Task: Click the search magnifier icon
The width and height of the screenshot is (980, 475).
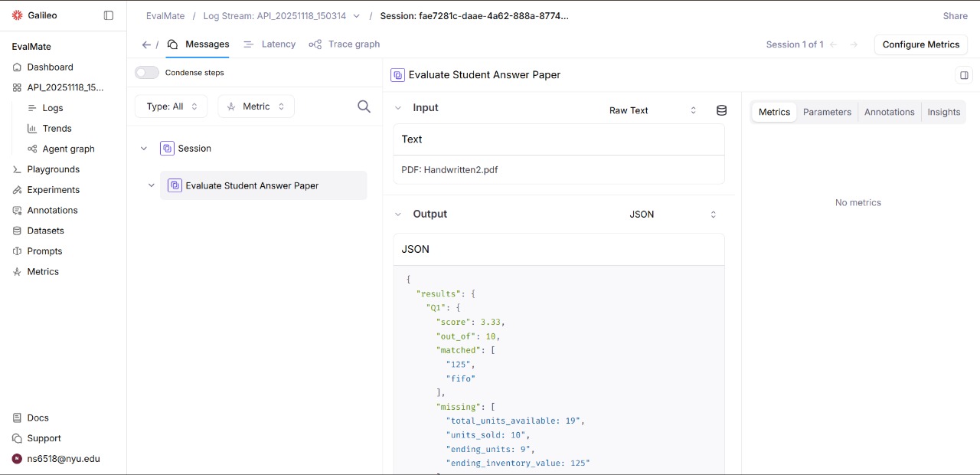Action: pos(364,106)
